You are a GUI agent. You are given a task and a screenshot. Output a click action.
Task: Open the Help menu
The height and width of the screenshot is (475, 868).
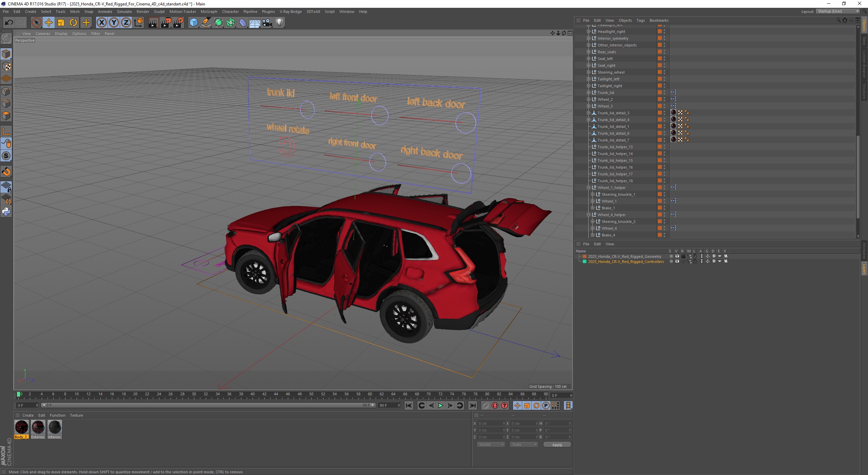[x=363, y=12]
